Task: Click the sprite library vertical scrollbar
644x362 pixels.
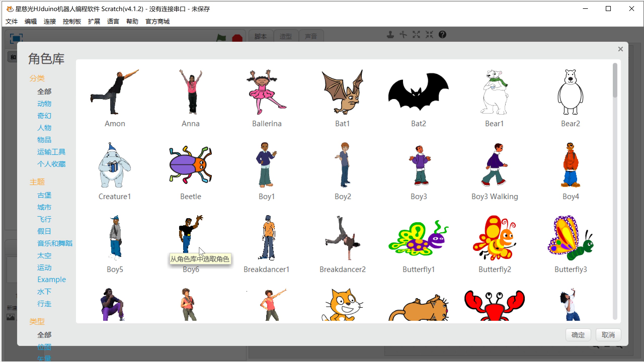Action: 615,80
